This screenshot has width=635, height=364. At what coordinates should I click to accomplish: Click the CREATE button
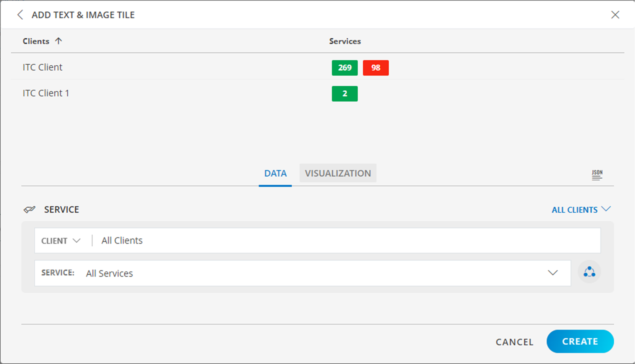pos(580,341)
